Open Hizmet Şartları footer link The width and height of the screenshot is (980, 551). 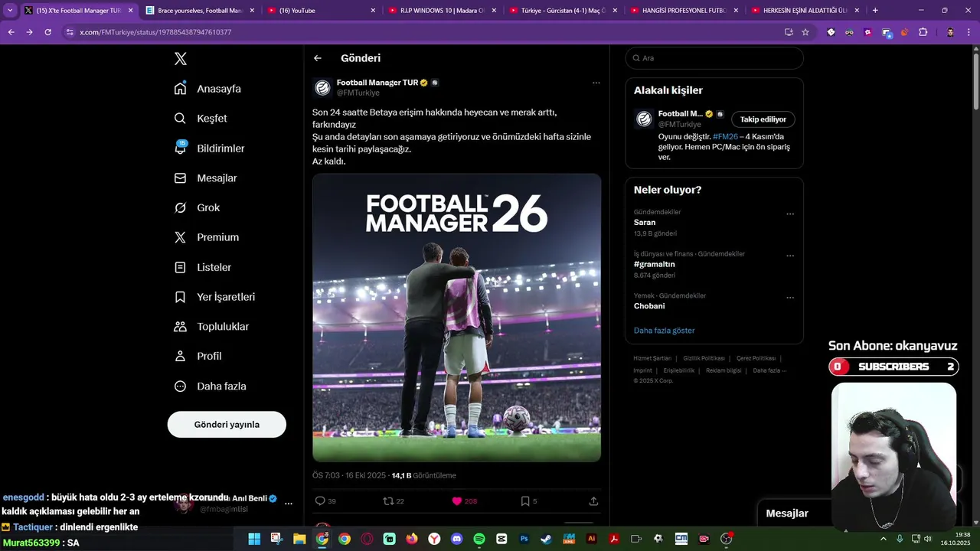point(652,358)
